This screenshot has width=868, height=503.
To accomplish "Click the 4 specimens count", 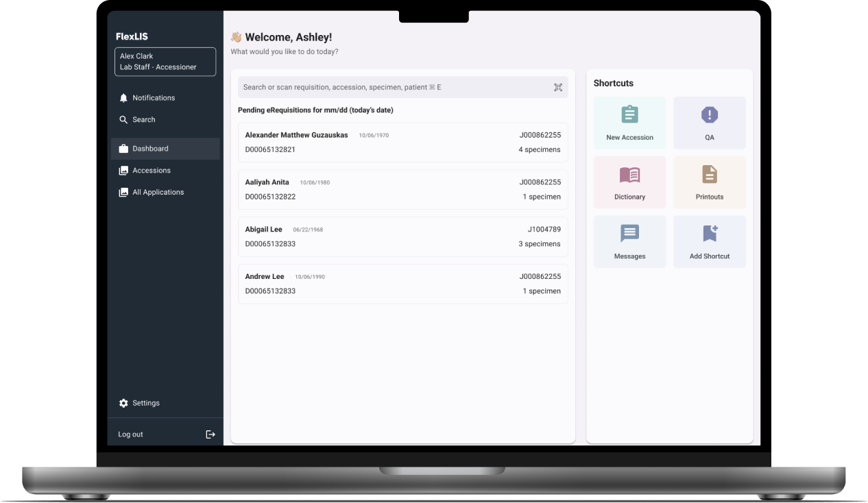I will pos(540,149).
